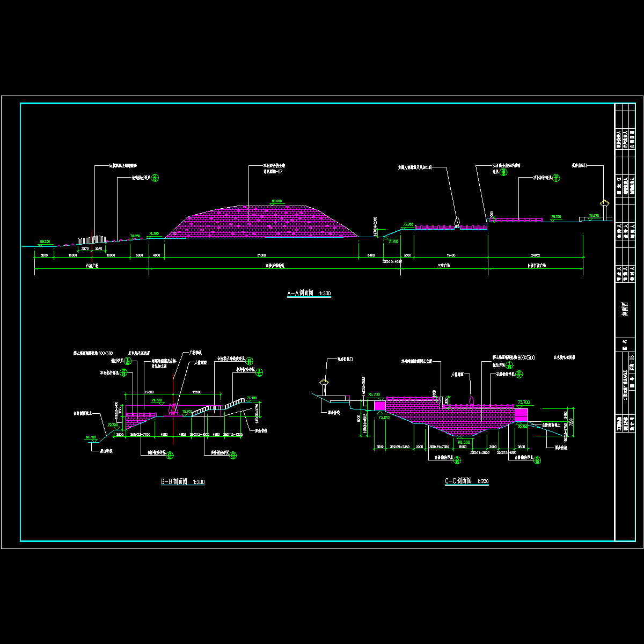
Task: Select the 80.000 elevation marker on mound
Action: click(x=277, y=201)
